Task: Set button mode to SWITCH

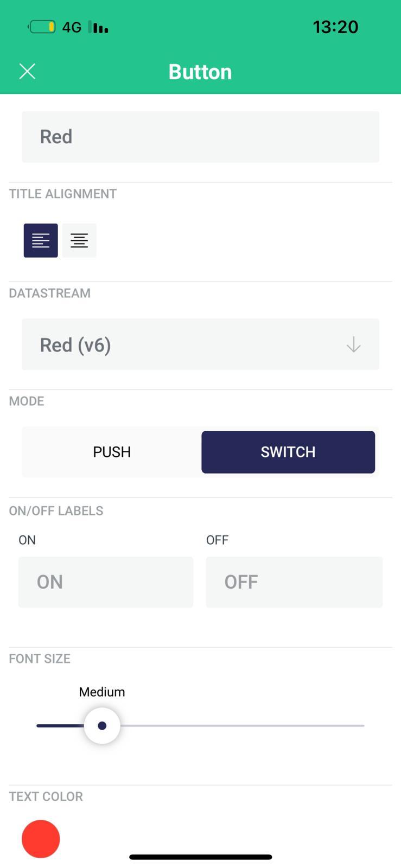Action: tap(288, 452)
